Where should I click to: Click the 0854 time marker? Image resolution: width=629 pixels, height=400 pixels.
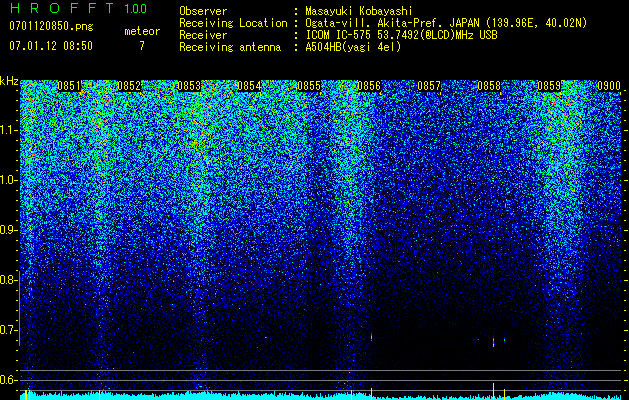click(x=249, y=86)
